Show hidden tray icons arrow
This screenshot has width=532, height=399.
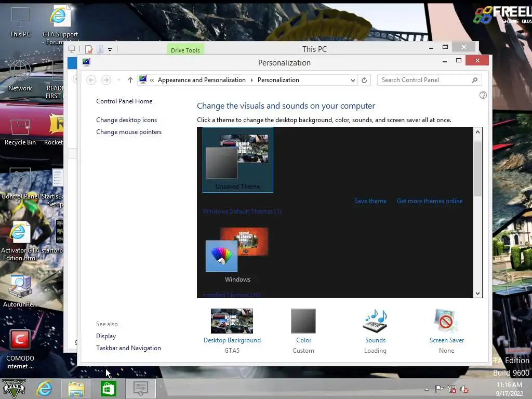tap(427, 389)
